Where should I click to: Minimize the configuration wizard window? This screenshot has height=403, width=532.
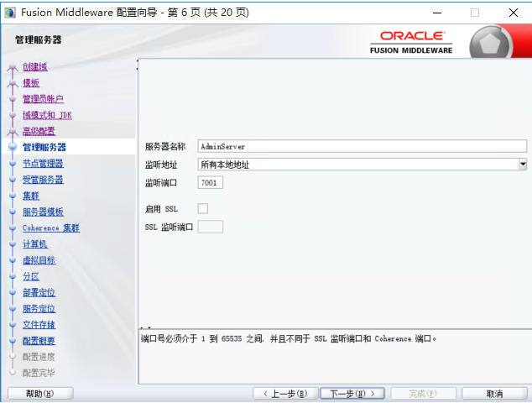tap(437, 13)
